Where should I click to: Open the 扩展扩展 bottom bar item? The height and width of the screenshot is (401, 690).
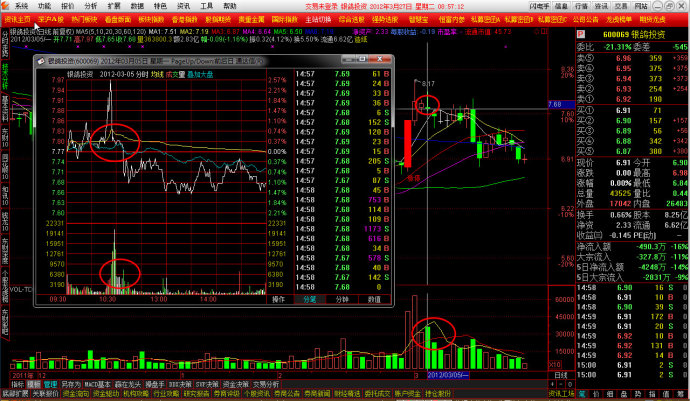(15, 394)
